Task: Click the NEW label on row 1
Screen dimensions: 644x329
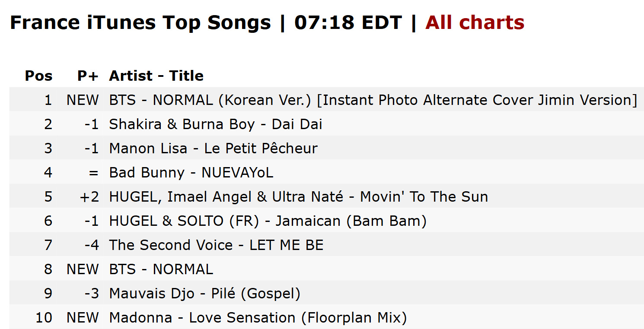Action: tap(83, 100)
